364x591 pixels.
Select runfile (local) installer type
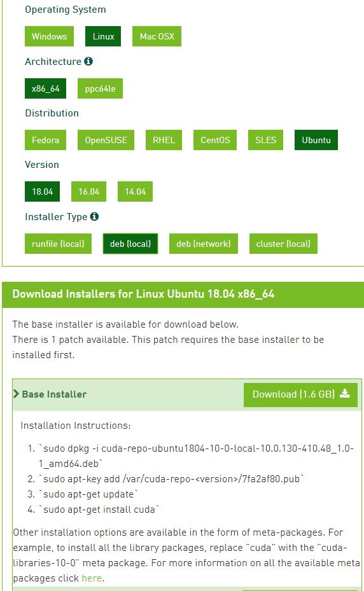pyautogui.click(x=58, y=244)
